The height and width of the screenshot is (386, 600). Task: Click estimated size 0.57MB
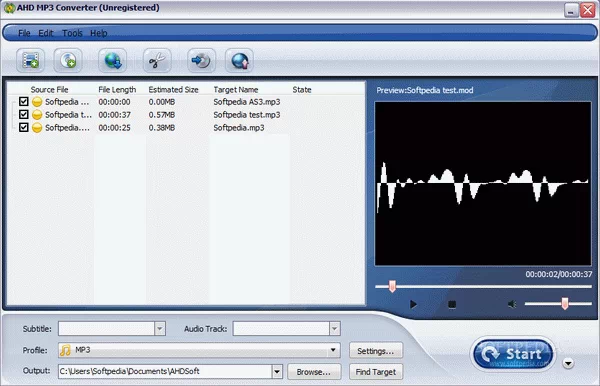[162, 115]
